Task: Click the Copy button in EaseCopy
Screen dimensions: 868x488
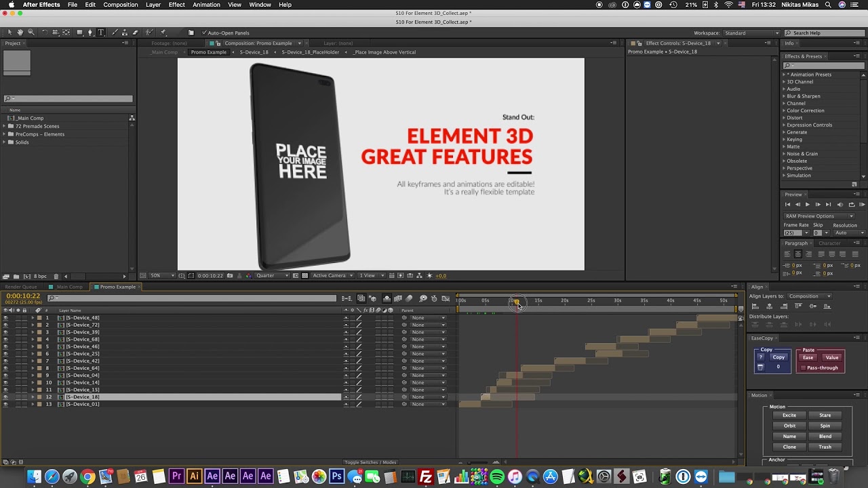Action: (778, 357)
